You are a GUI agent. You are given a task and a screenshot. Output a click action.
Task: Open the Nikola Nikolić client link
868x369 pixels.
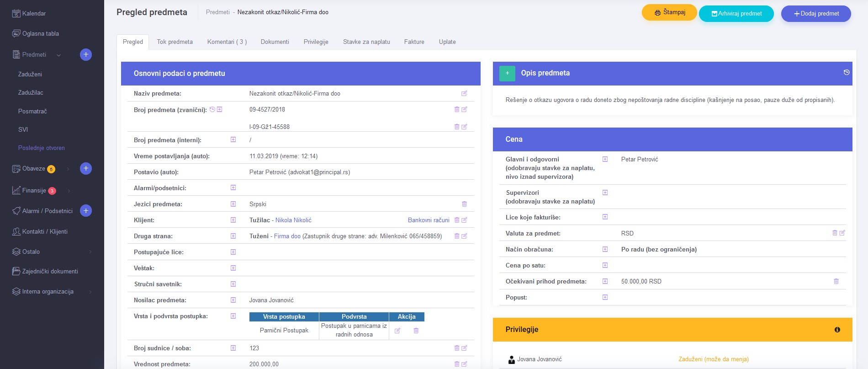click(x=293, y=220)
